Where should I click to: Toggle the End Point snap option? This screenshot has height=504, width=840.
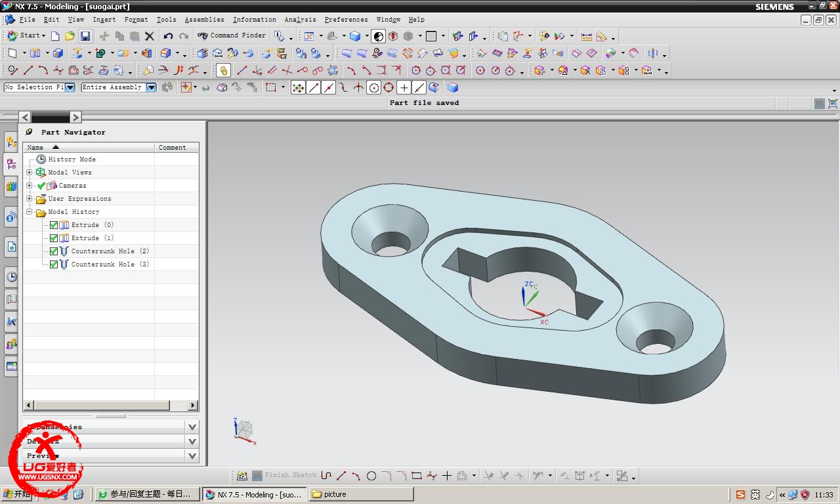coord(314,87)
